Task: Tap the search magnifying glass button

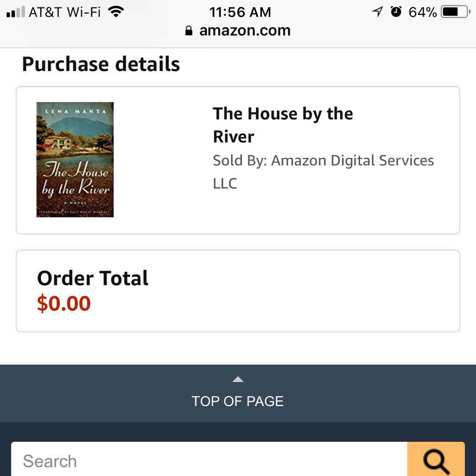Action: [436, 460]
